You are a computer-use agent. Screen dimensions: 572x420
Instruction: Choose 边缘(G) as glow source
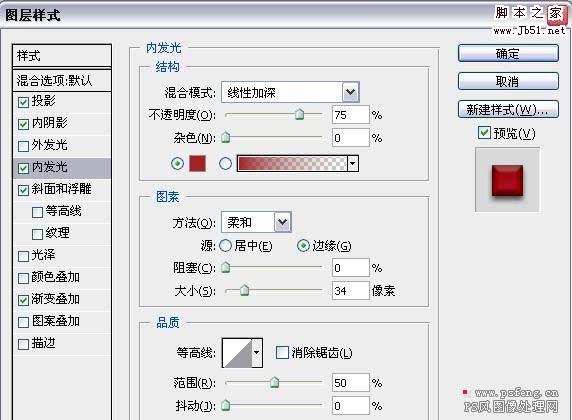[303, 246]
